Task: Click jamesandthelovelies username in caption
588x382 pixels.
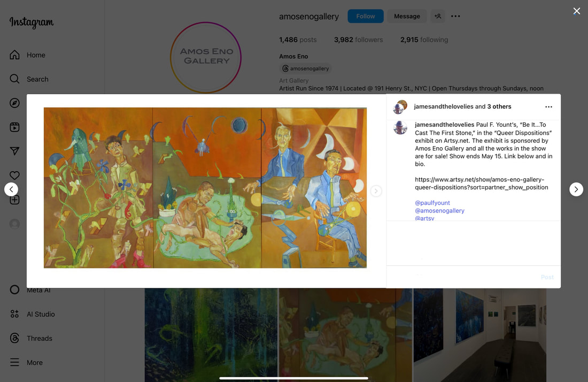Action: coord(444,125)
